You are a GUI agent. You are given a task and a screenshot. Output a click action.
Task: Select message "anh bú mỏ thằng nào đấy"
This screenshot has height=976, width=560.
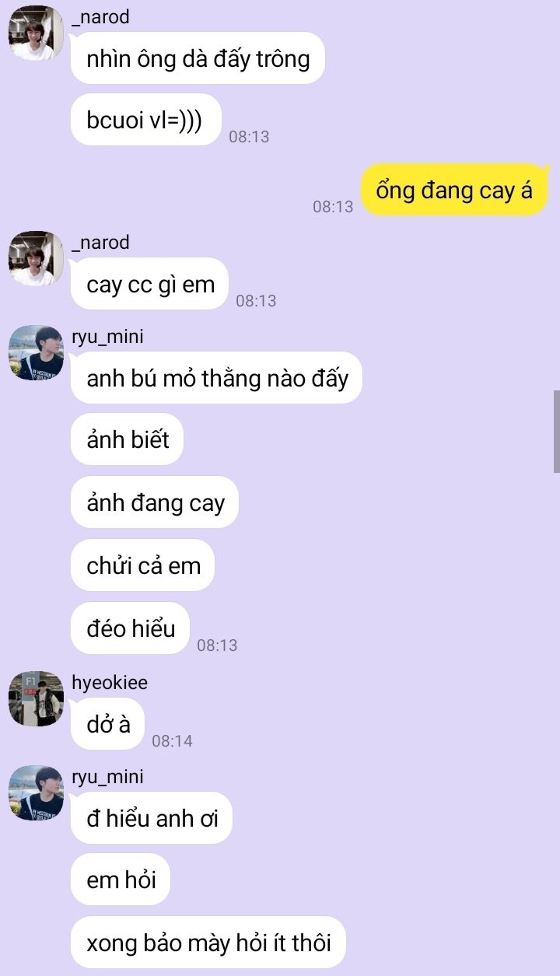click(x=217, y=378)
